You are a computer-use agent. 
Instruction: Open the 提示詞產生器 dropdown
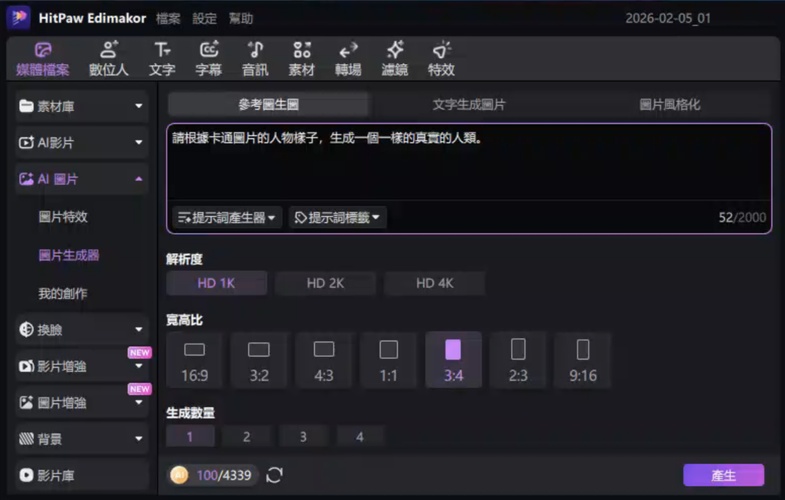pyautogui.click(x=227, y=217)
